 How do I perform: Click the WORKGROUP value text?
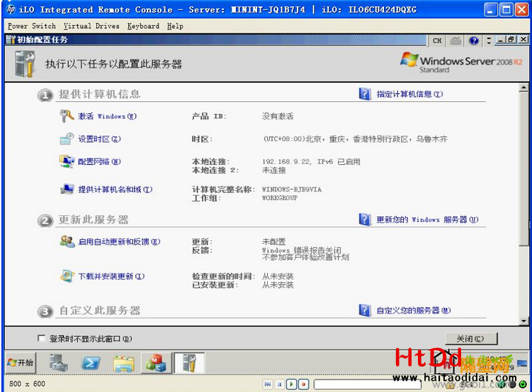(280, 198)
